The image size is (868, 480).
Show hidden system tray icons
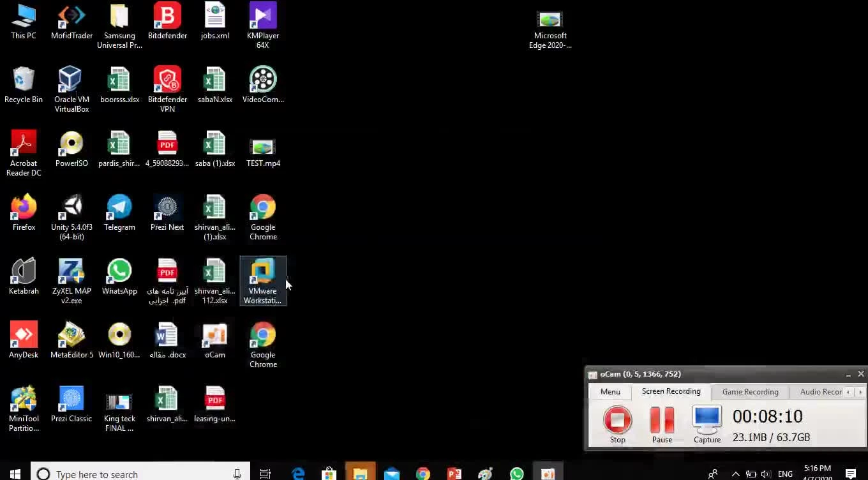pyautogui.click(x=735, y=474)
